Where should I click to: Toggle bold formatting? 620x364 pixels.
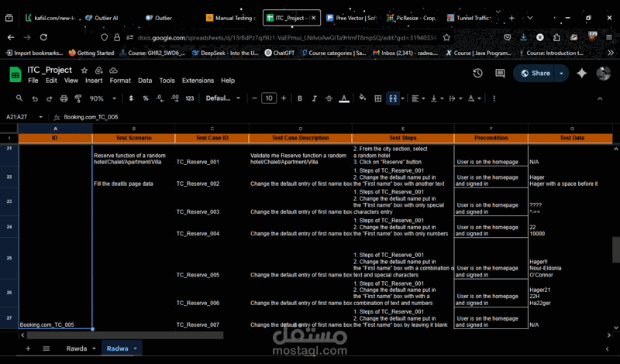(300, 98)
